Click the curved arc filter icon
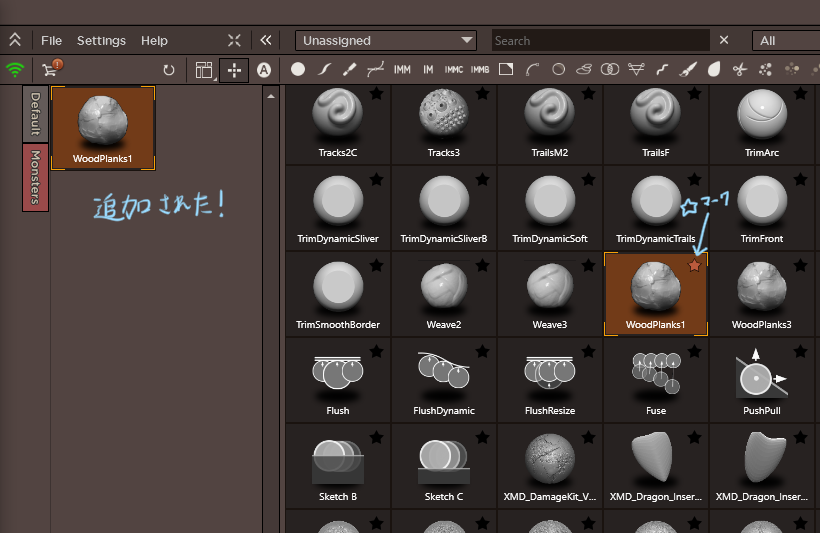820x533 pixels. coord(532,69)
